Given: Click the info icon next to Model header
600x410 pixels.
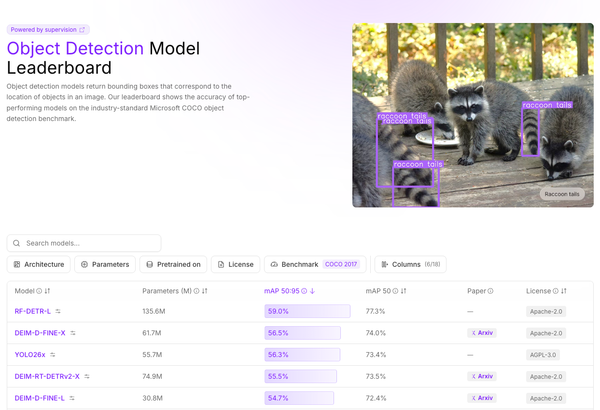Looking at the screenshot, I should point(39,291).
